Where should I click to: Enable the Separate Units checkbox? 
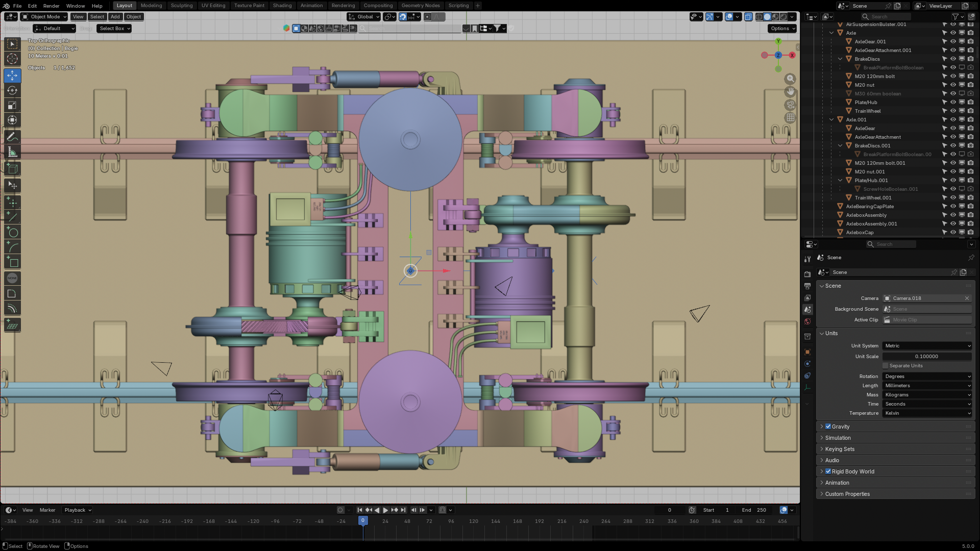pos(886,366)
